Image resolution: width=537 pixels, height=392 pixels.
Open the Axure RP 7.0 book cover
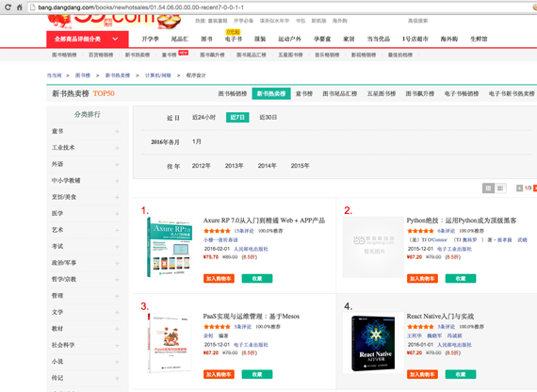pos(170,247)
